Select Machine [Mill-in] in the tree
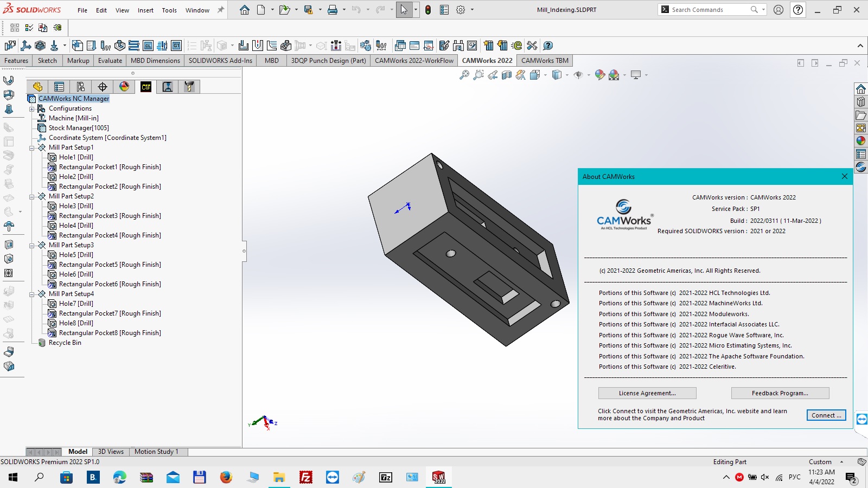 click(74, 118)
